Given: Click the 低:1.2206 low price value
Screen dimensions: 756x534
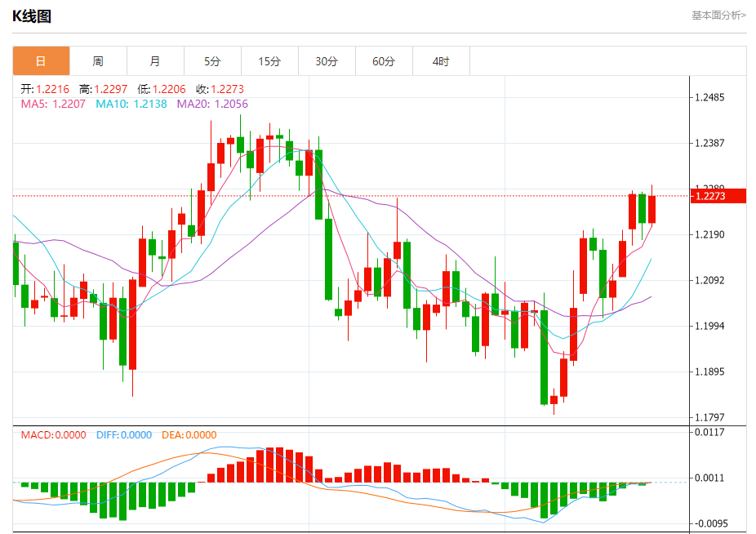Looking at the screenshot, I should (x=162, y=89).
